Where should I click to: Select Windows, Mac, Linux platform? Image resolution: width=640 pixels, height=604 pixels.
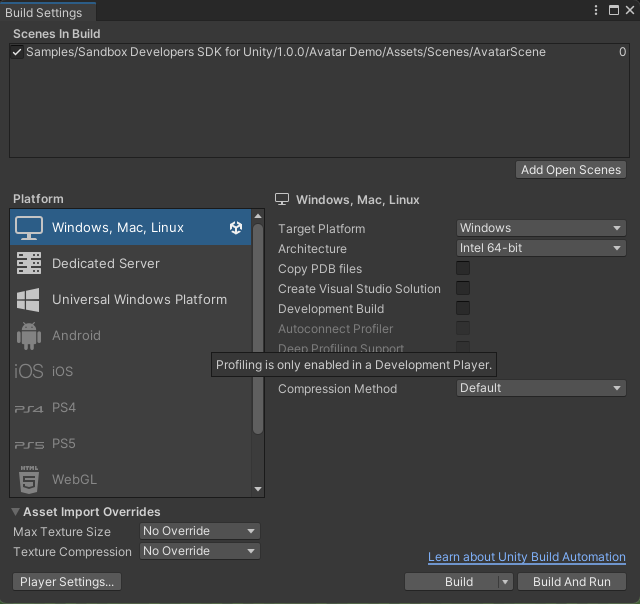131,227
